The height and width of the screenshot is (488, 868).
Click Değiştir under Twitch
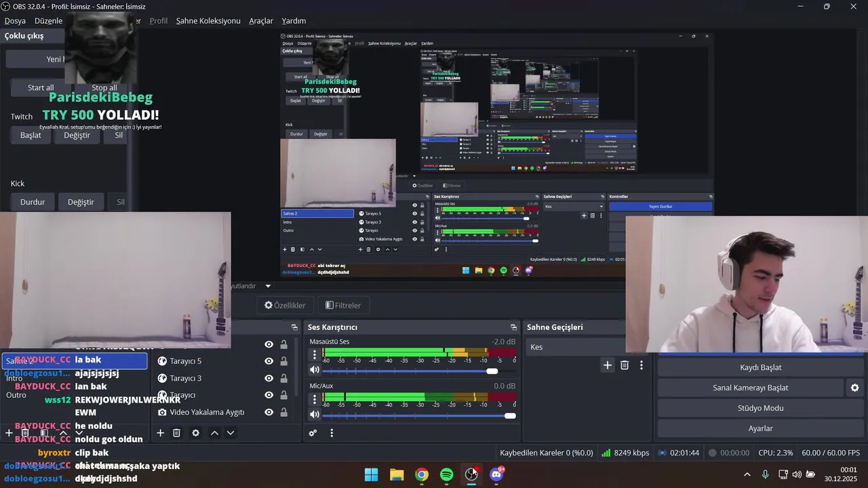[x=77, y=135]
